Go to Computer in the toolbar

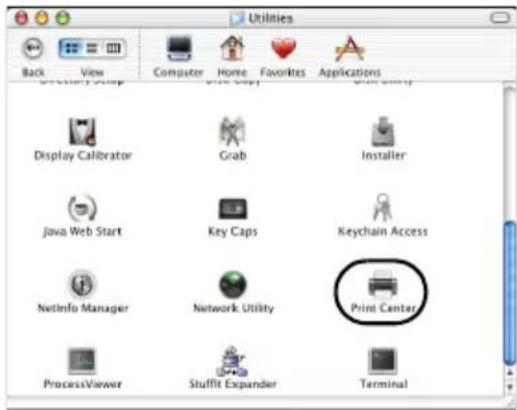(179, 49)
